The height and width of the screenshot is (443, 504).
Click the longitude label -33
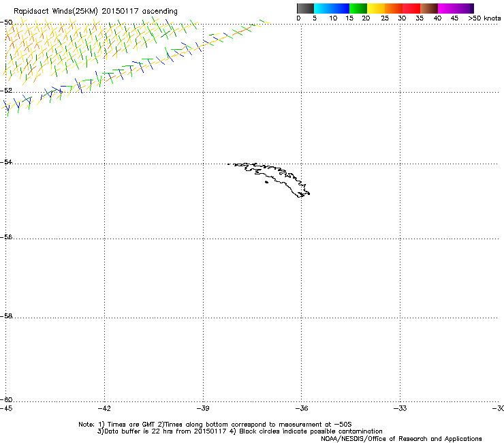click(x=400, y=408)
